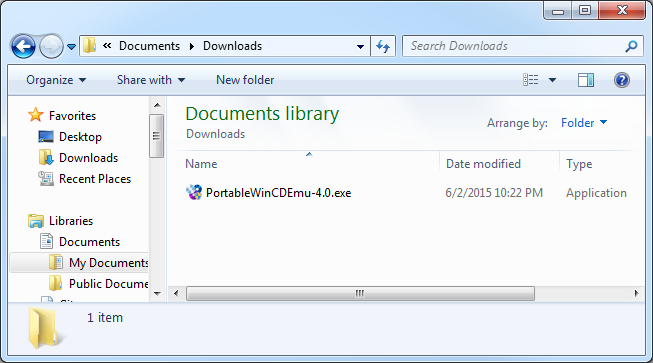
Task: Open view options dropdown arrow
Action: (x=552, y=80)
